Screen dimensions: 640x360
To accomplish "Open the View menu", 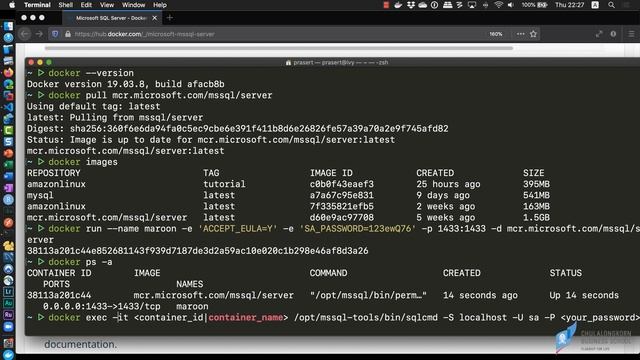I will (107, 5).
